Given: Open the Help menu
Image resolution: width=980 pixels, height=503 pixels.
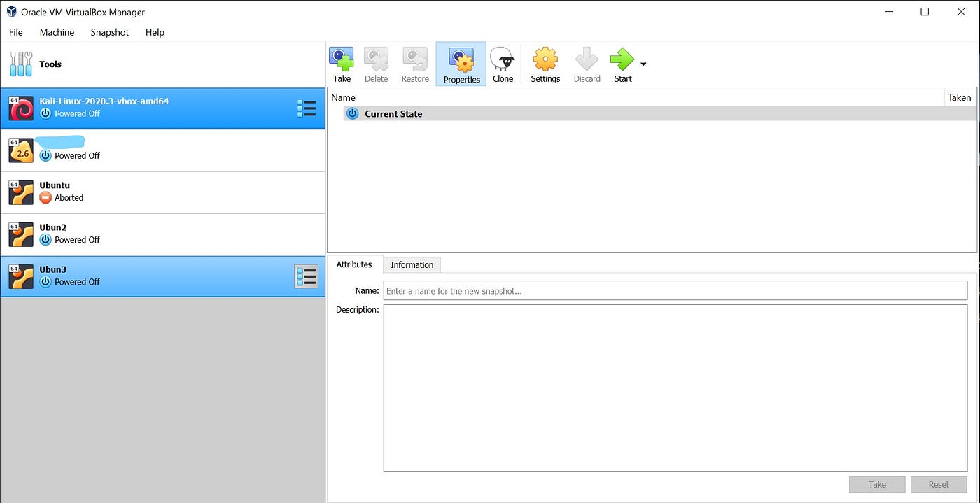Looking at the screenshot, I should point(155,32).
